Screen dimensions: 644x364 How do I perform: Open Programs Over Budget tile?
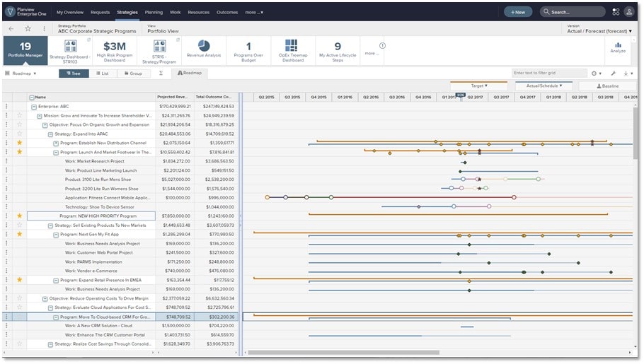[248, 50]
